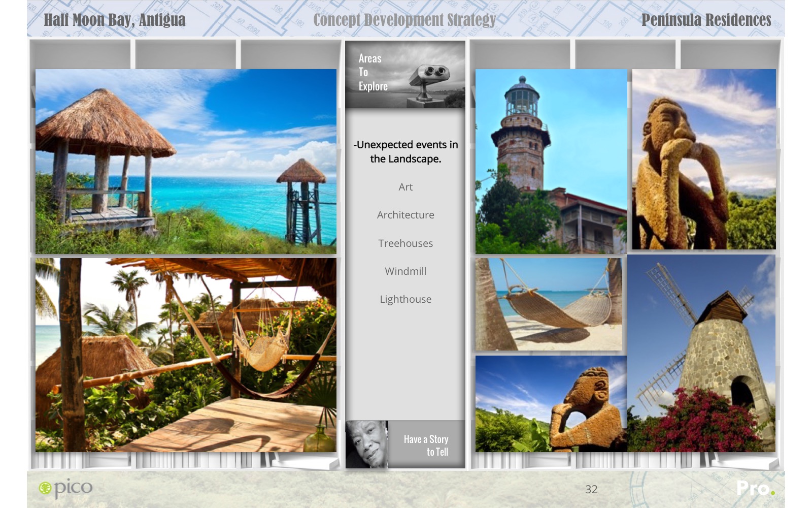The width and height of the screenshot is (812, 508).
Task: Click the Pro. logo at bottom right
Action: (x=755, y=489)
